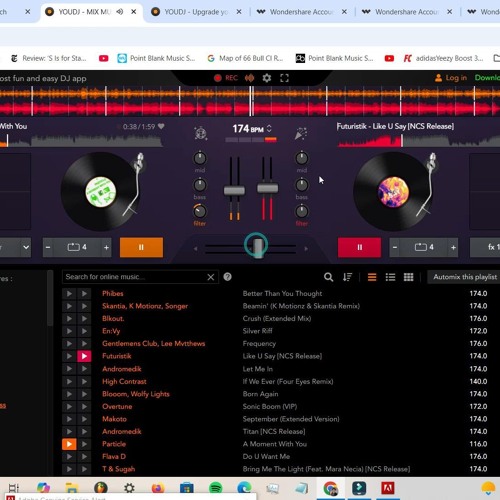The image size is (500, 500).
Task: Mute the YOUDJ tab audio icon
Action: tap(120, 12)
